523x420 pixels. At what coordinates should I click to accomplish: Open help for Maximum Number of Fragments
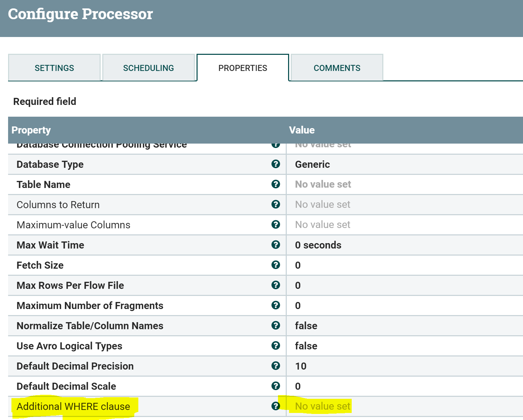pyautogui.click(x=276, y=305)
